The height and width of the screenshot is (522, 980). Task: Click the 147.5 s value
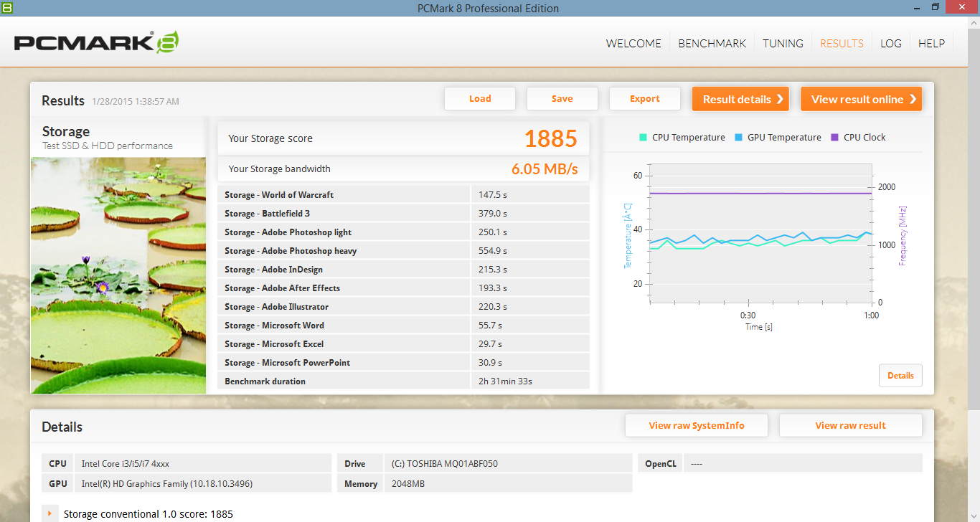click(x=493, y=195)
